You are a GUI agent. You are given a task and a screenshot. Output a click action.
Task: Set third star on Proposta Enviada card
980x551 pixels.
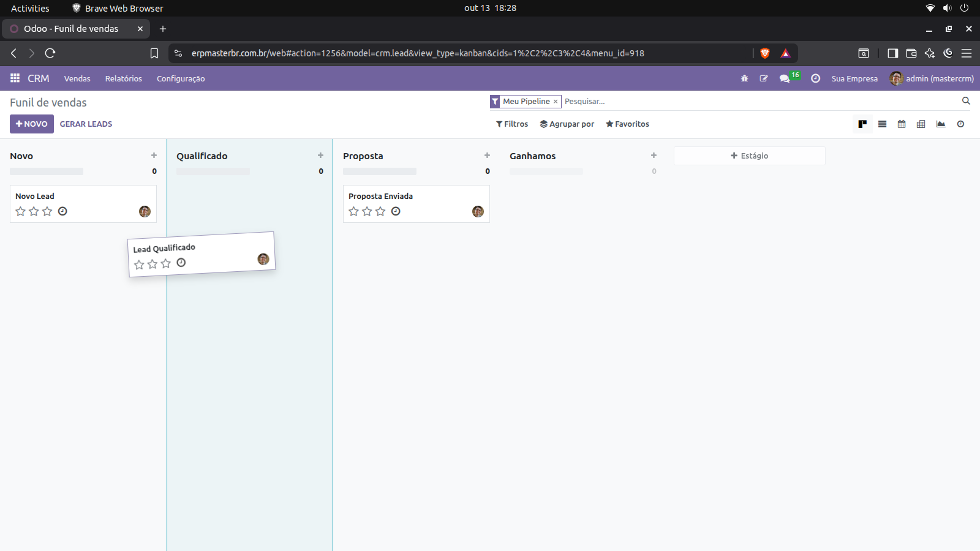pos(380,212)
